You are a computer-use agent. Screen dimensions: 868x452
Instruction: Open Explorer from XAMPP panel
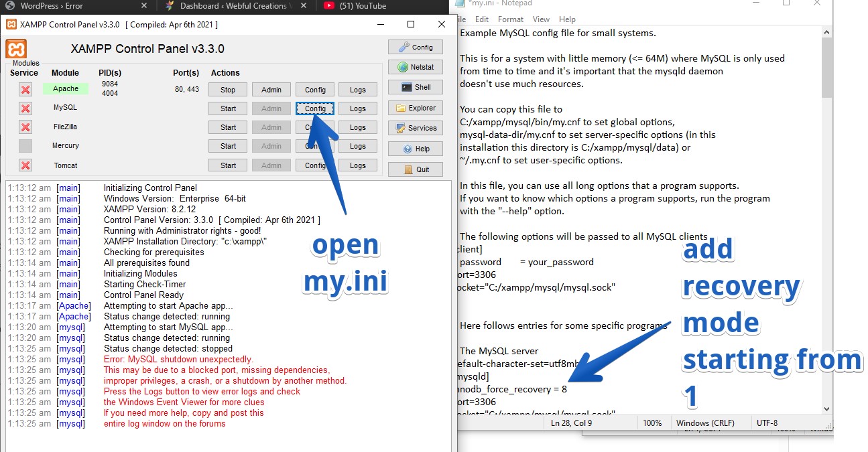[x=415, y=108]
